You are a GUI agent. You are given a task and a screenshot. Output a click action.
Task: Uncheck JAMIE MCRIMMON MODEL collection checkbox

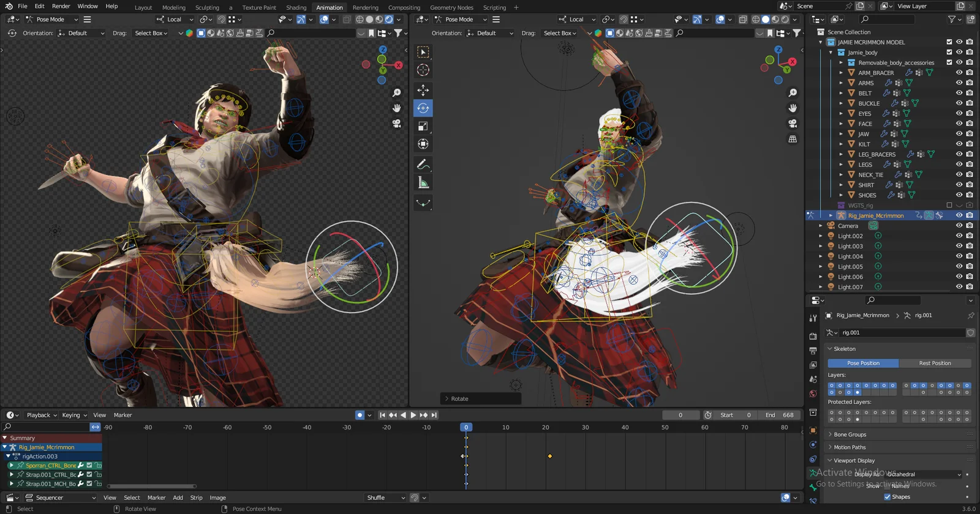coord(949,42)
